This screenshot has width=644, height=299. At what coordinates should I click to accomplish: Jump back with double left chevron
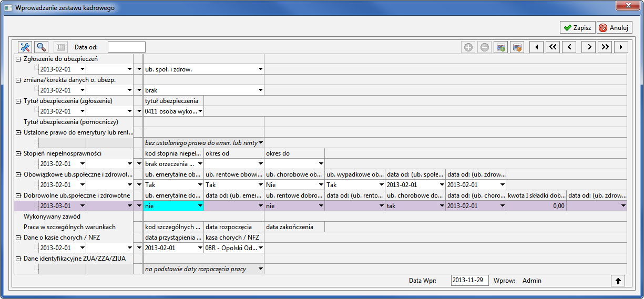click(553, 47)
